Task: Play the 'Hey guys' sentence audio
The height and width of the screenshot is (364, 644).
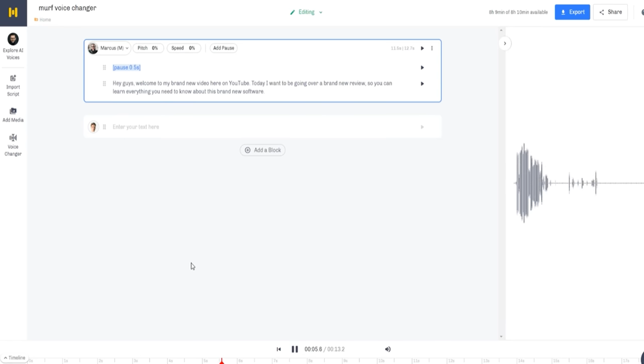Action: coord(422,84)
